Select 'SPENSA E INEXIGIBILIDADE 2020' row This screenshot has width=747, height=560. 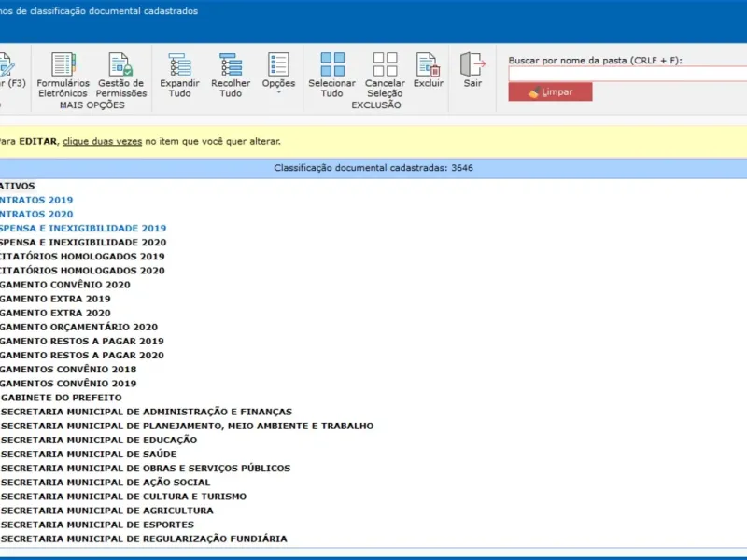point(83,243)
